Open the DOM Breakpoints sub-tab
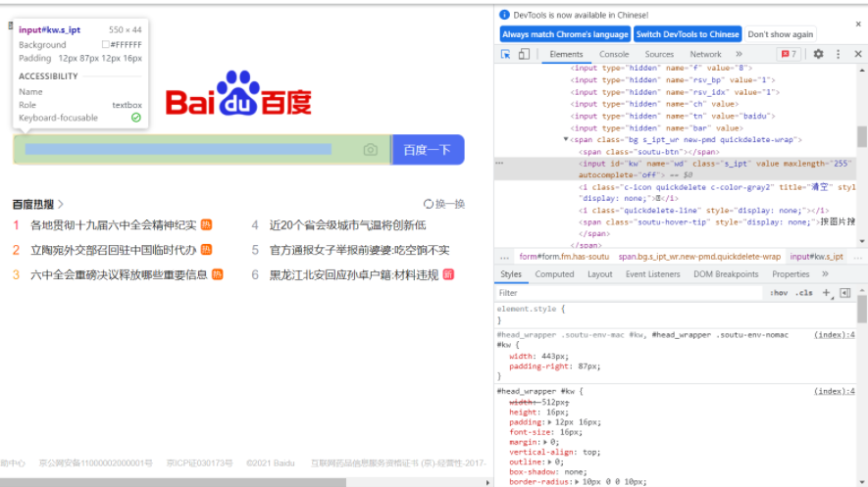Viewport: 868px width, 487px height. [x=726, y=274]
